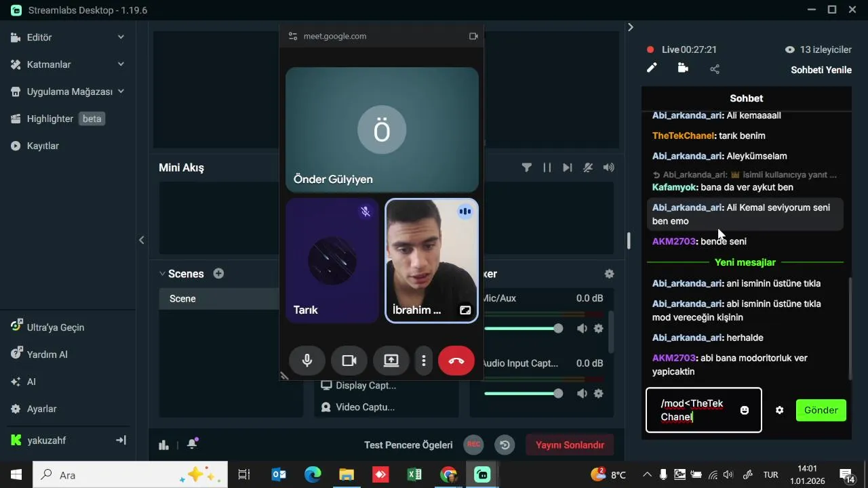Click Test Pencere Öğeleri
The width and height of the screenshot is (868, 488).
pos(408,445)
